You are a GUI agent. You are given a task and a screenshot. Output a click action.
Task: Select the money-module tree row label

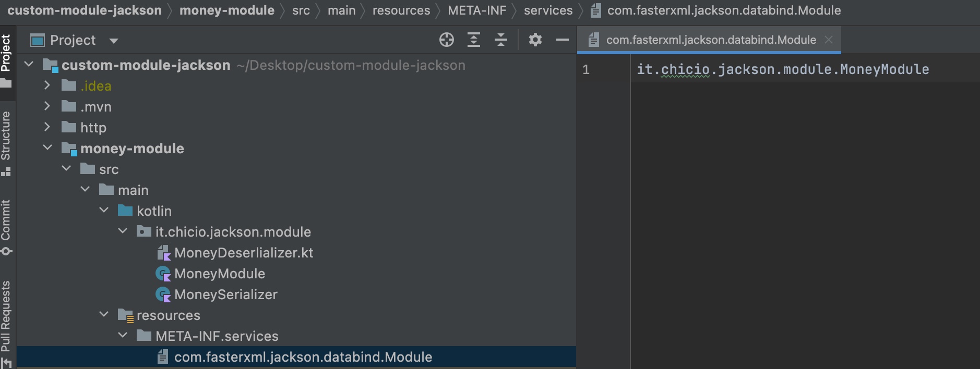click(x=132, y=149)
